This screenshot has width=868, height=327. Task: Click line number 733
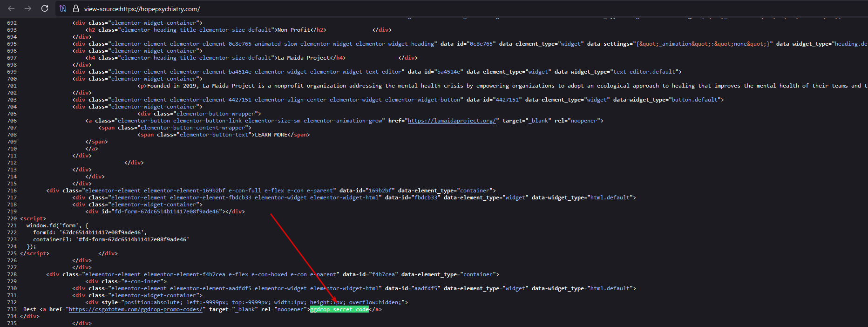pos(12,309)
